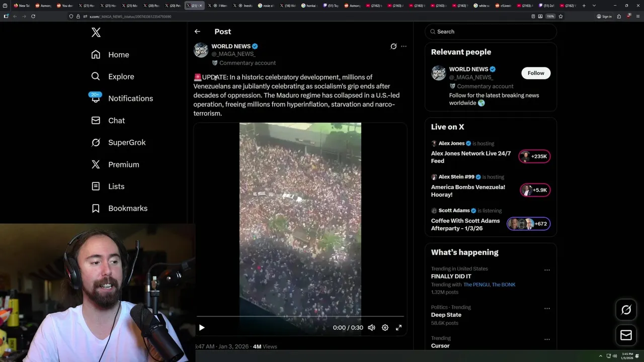Toggle reader view in the address bar
Screen dimensions: 644x362
(533, 16)
